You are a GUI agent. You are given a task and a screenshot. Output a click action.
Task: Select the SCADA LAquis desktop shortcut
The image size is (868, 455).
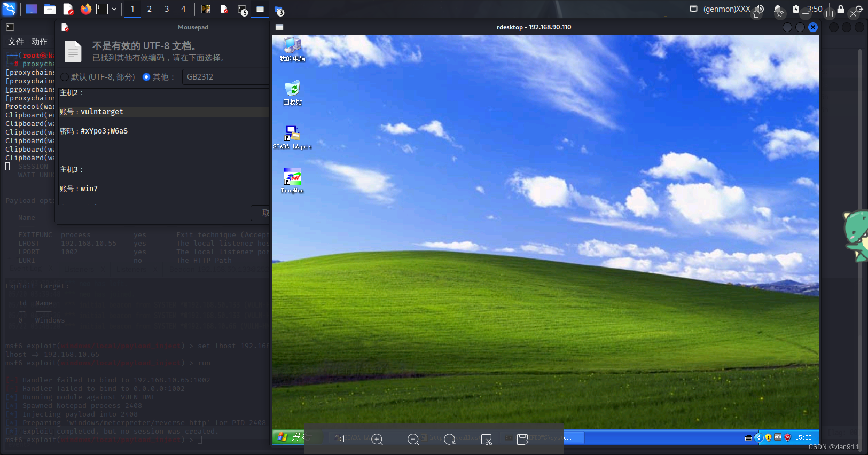pos(292,137)
